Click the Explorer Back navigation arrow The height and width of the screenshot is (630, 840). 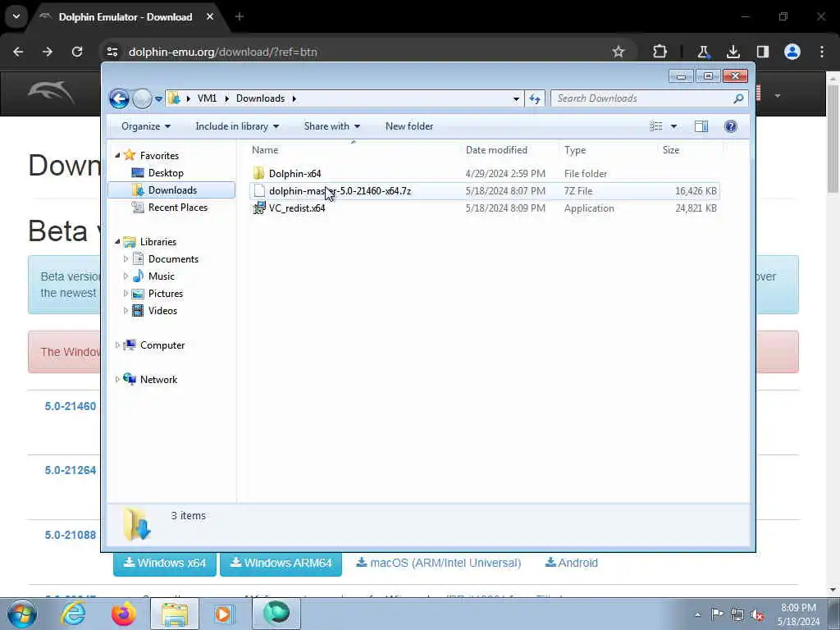(119, 98)
